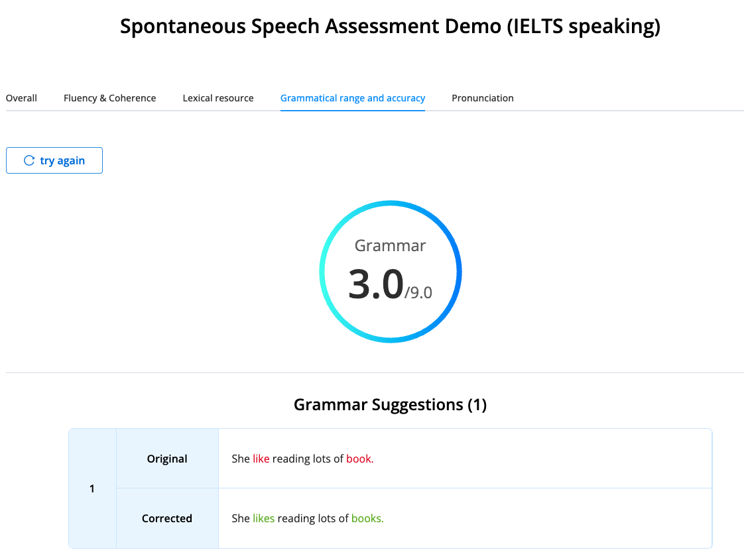Click the Original row label
The height and width of the screenshot is (560, 744).
(x=167, y=459)
